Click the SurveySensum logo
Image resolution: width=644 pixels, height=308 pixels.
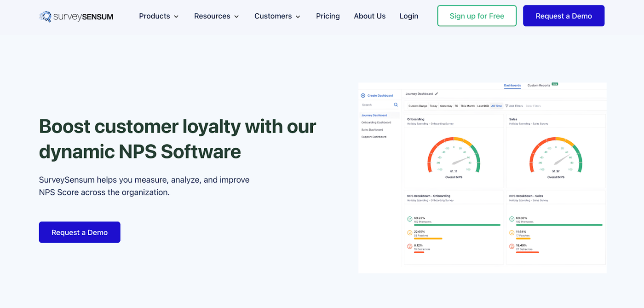(76, 17)
